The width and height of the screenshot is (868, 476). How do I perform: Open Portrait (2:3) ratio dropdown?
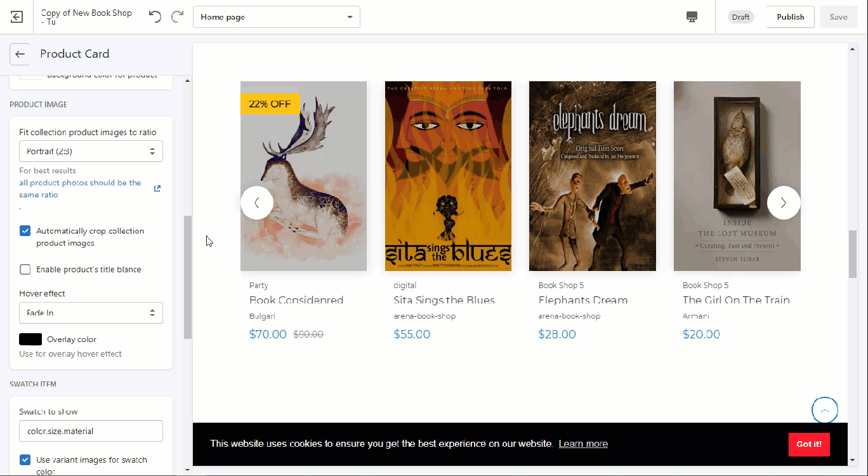91,151
